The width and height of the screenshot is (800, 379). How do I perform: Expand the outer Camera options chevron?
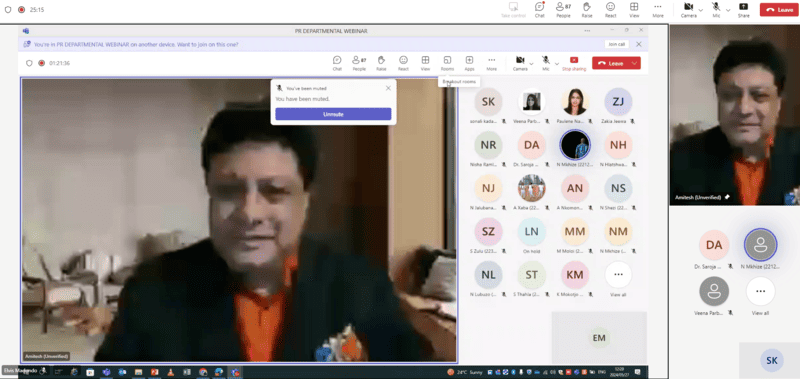pos(701,10)
